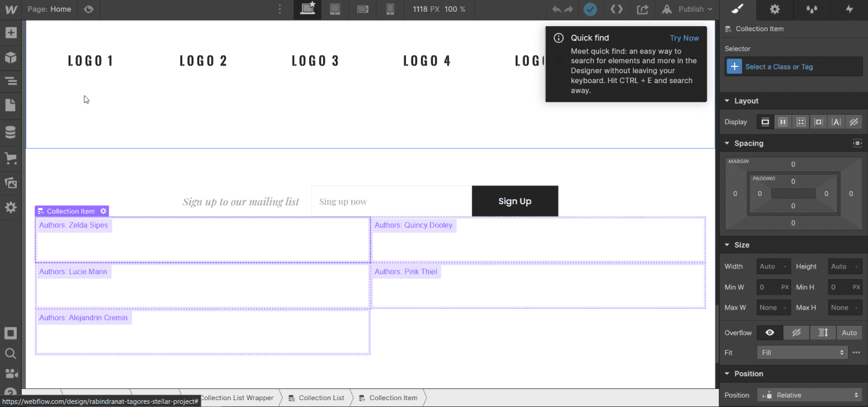Click the share project icon

point(643,9)
